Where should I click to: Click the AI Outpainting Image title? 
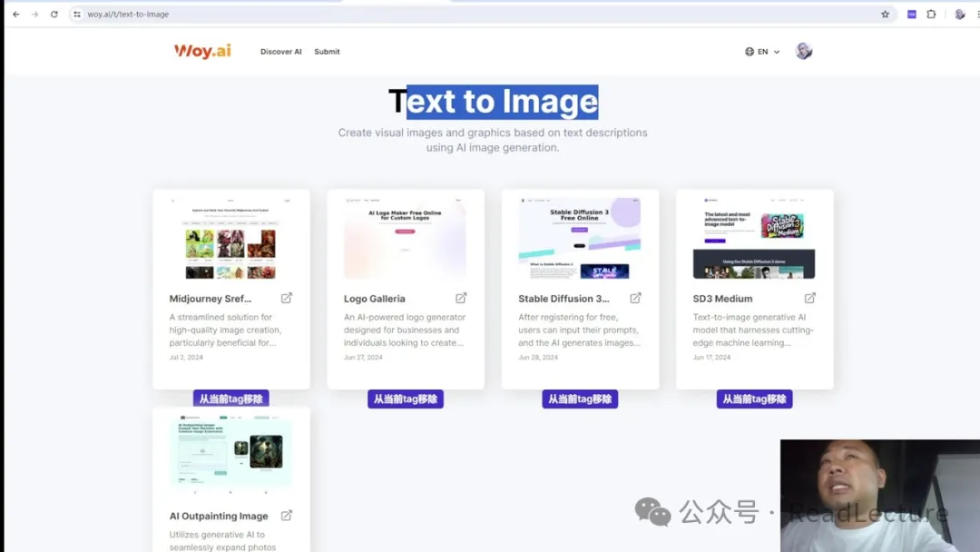click(219, 517)
